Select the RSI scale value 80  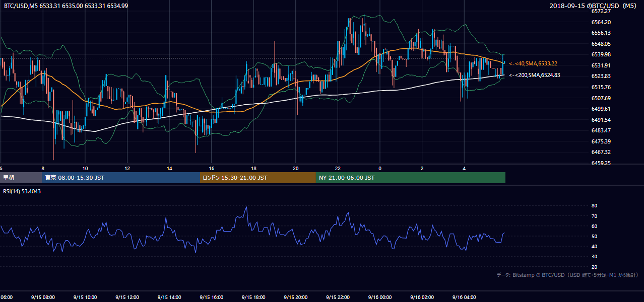coord(594,206)
